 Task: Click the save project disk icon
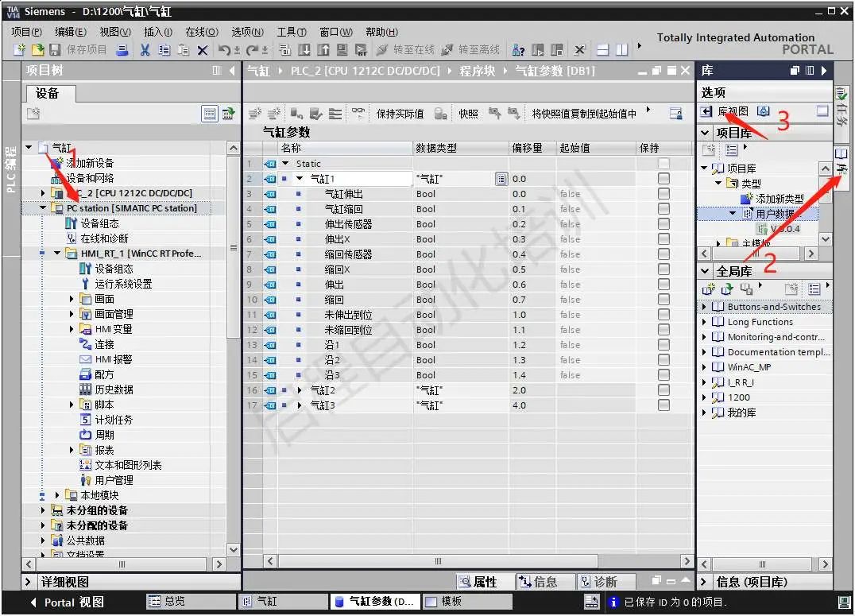[55, 50]
